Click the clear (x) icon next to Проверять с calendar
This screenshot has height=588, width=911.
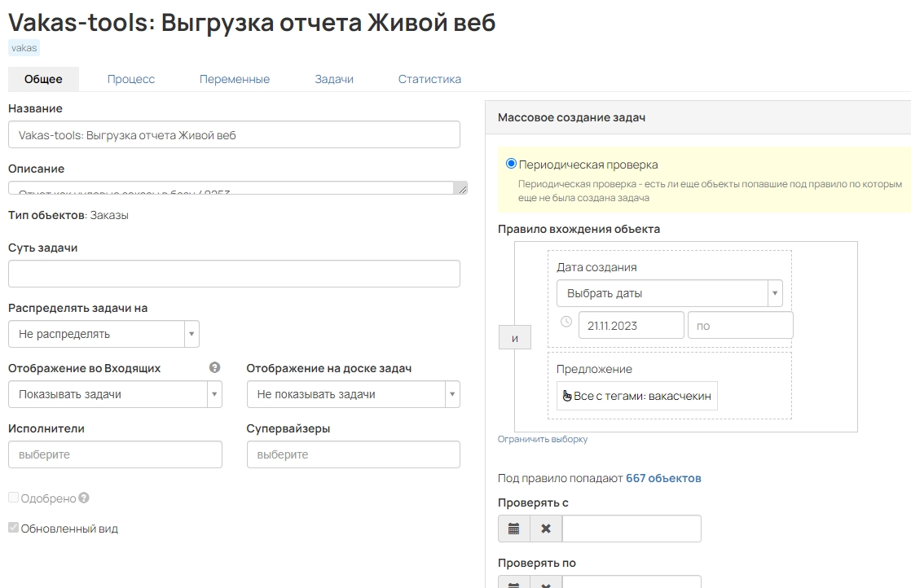pos(544,528)
